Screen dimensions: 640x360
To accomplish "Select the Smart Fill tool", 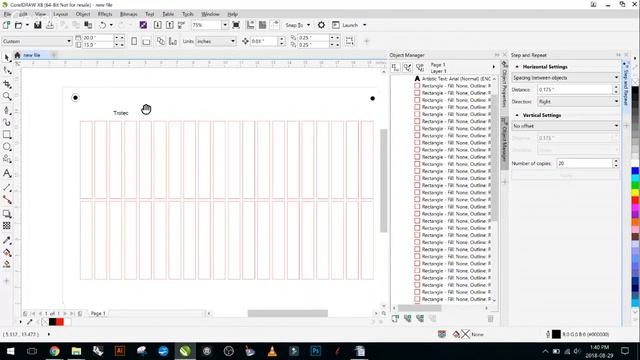I will point(7,264).
